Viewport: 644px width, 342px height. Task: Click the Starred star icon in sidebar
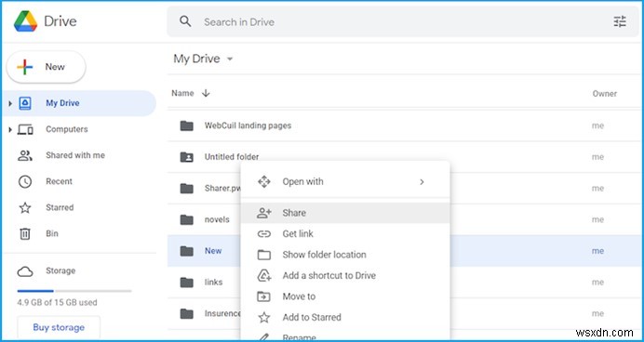click(x=25, y=208)
